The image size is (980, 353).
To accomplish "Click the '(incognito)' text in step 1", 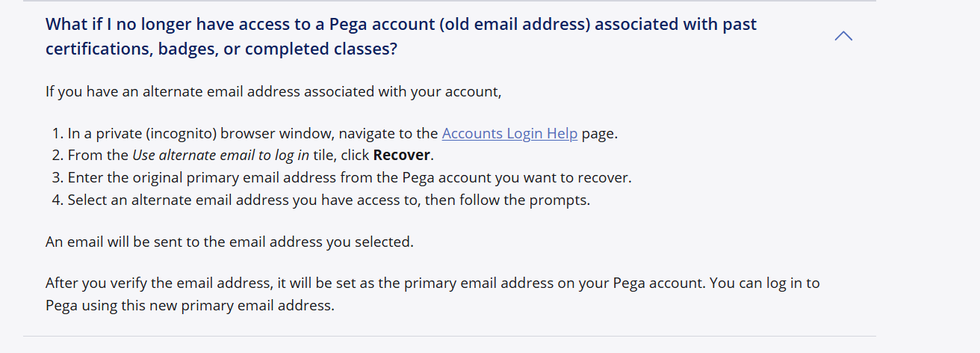I will [182, 134].
